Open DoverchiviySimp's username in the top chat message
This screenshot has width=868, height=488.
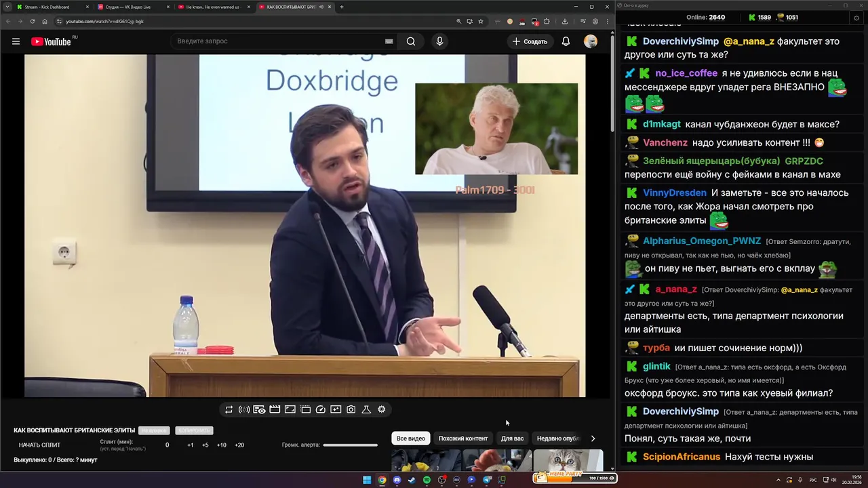click(681, 41)
